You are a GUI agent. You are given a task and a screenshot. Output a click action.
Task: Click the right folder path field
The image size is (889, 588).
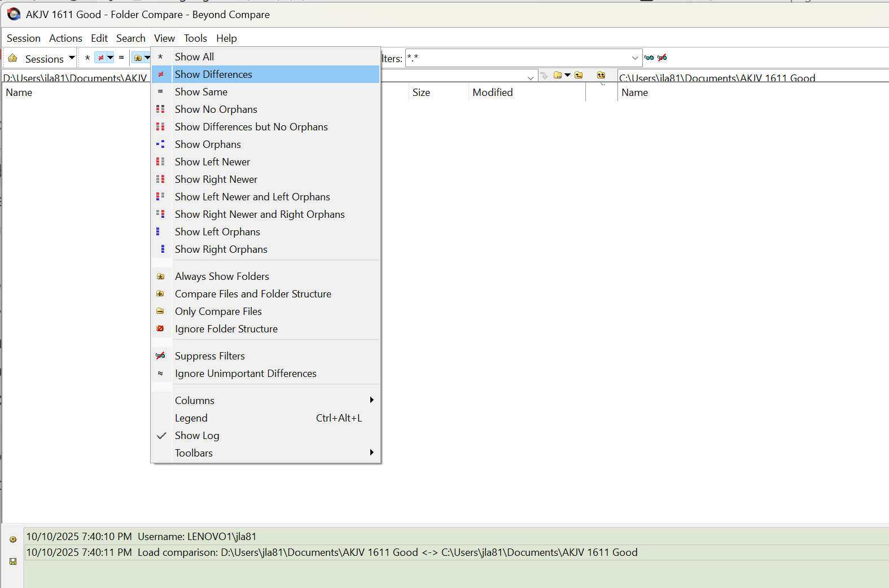(x=753, y=77)
